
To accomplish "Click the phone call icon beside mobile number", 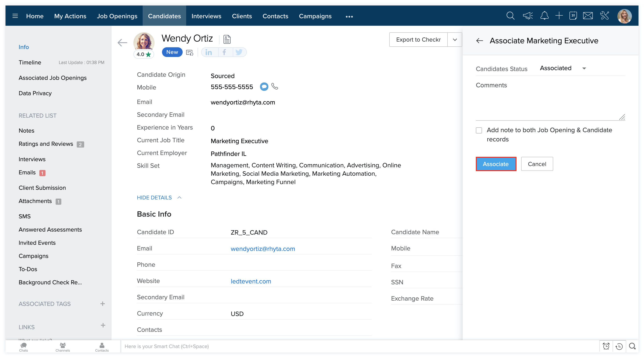I will [x=275, y=87].
